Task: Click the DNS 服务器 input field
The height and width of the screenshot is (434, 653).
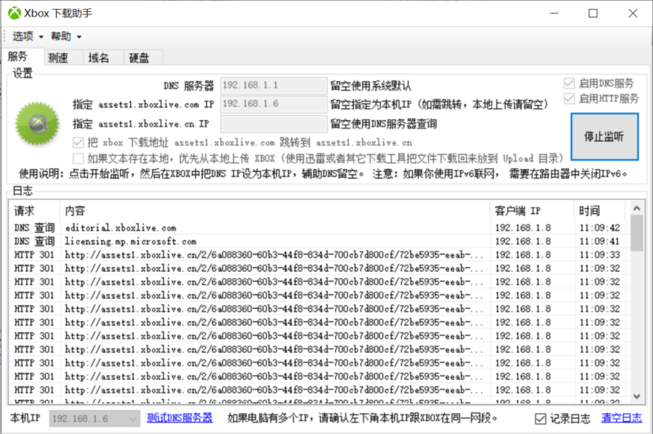Action: coord(273,86)
